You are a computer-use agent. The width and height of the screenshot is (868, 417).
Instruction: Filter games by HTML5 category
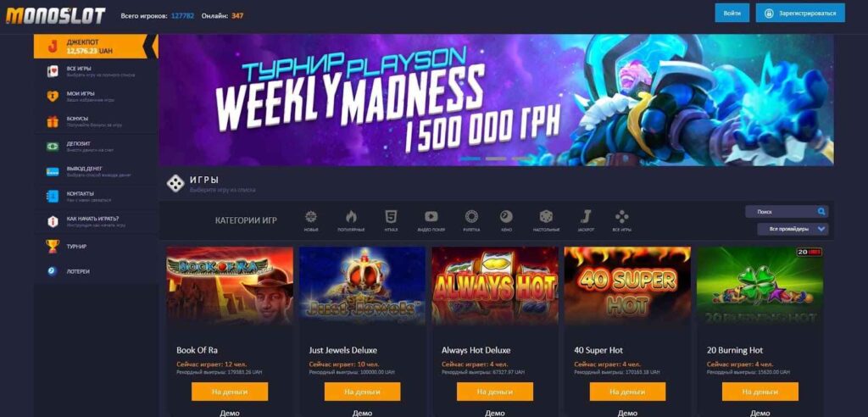pos(391,216)
